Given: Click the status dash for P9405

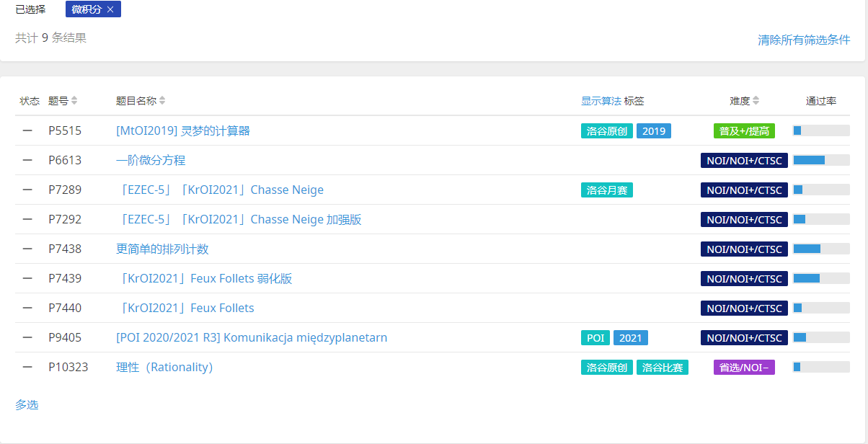Looking at the screenshot, I should pyautogui.click(x=27, y=337).
